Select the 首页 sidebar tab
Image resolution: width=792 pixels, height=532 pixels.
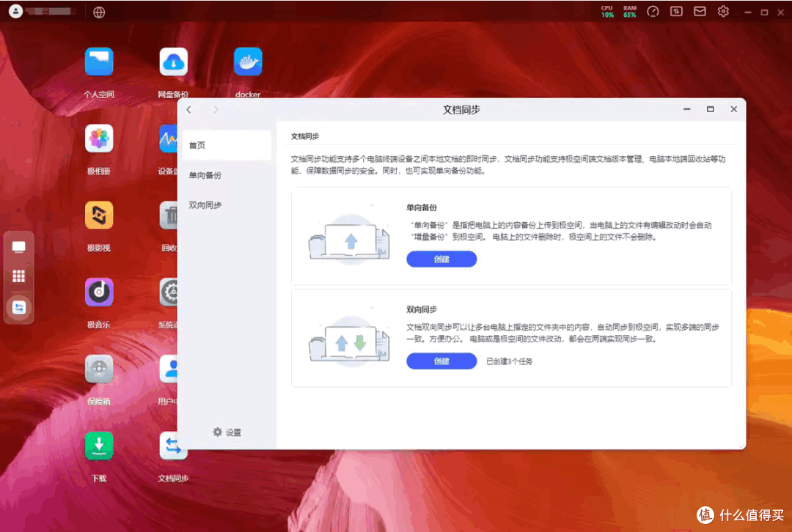click(x=227, y=145)
